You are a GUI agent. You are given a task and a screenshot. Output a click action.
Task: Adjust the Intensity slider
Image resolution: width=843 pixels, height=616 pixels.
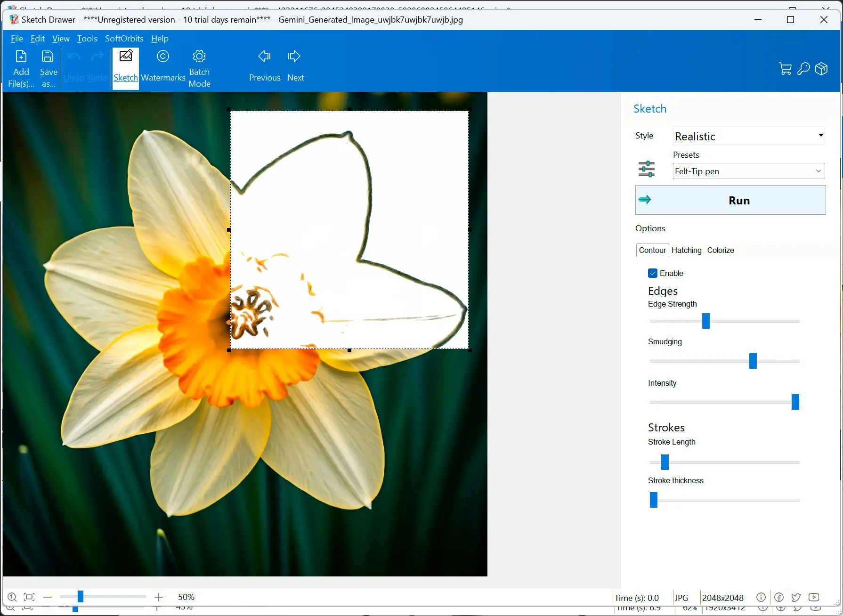point(795,402)
